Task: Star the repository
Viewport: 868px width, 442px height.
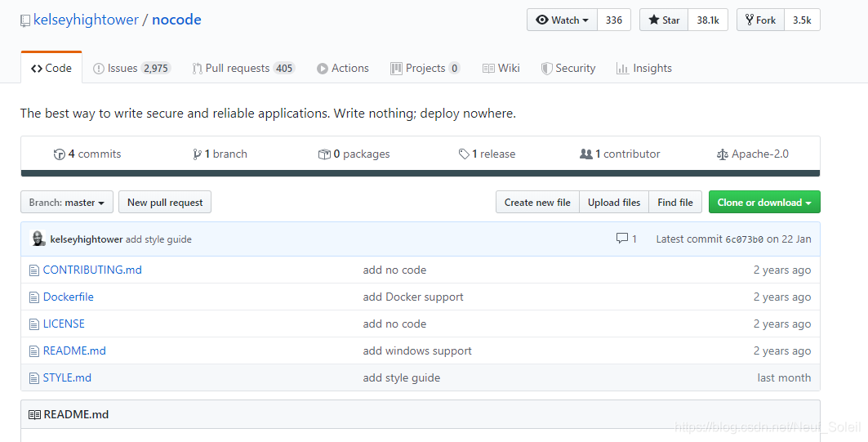Action: click(x=664, y=20)
